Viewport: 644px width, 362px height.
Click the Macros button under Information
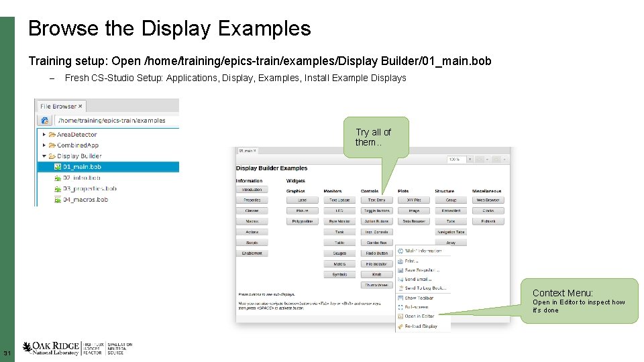coord(252,221)
